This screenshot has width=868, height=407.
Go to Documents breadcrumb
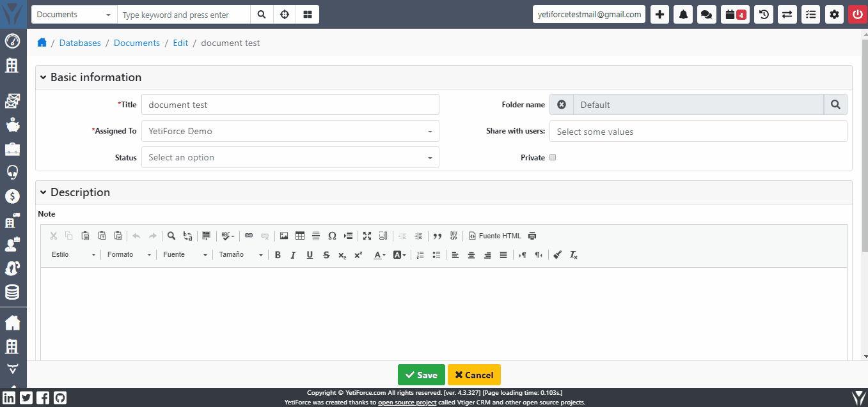coord(137,43)
